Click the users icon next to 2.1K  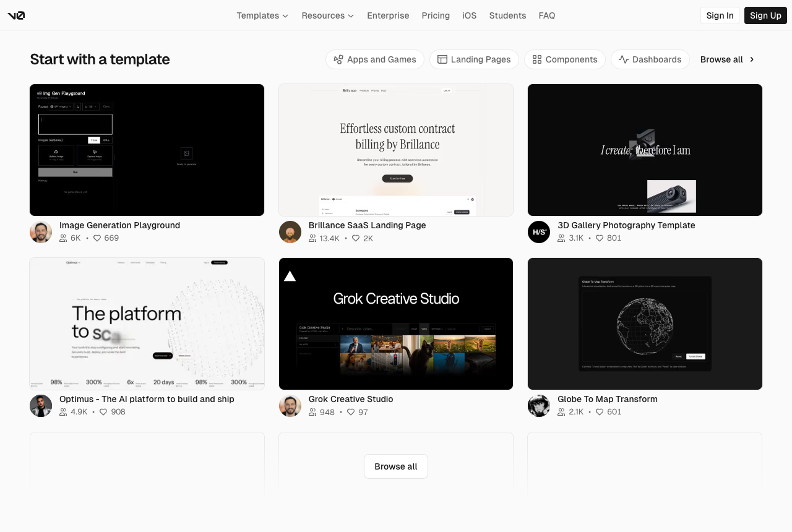pos(561,412)
